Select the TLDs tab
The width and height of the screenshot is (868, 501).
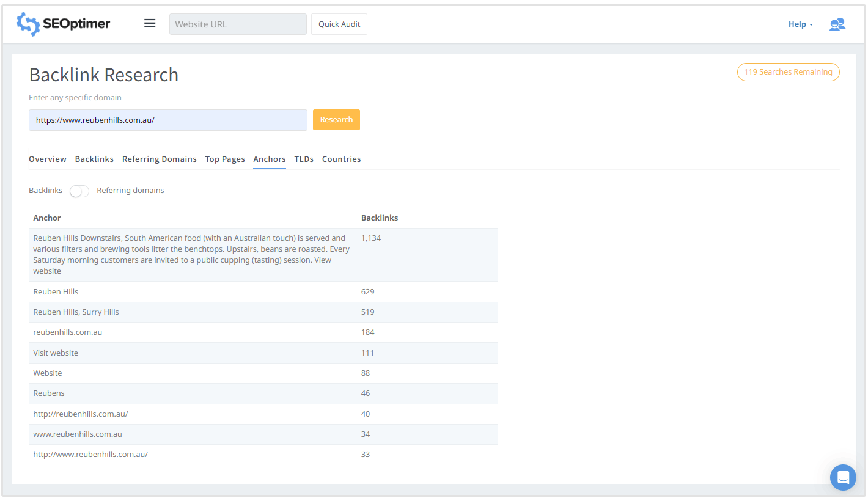pyautogui.click(x=304, y=159)
